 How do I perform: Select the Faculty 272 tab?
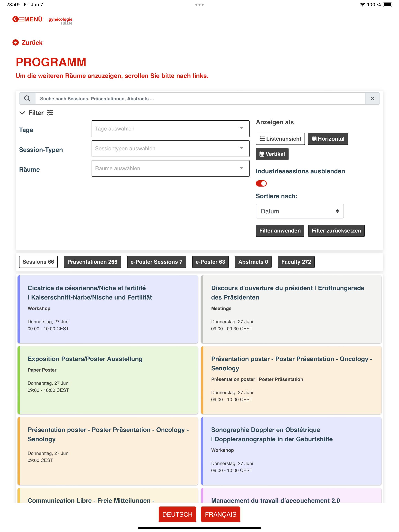[x=296, y=262]
